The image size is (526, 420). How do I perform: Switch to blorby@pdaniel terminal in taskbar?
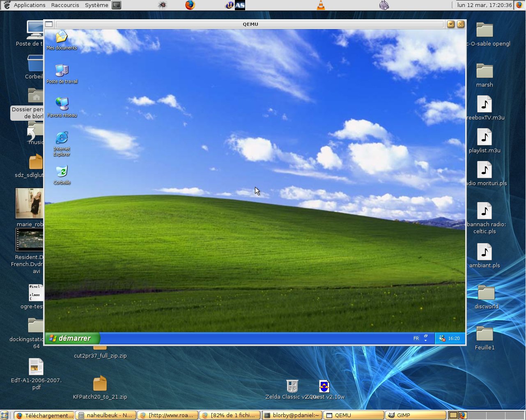[292, 415]
